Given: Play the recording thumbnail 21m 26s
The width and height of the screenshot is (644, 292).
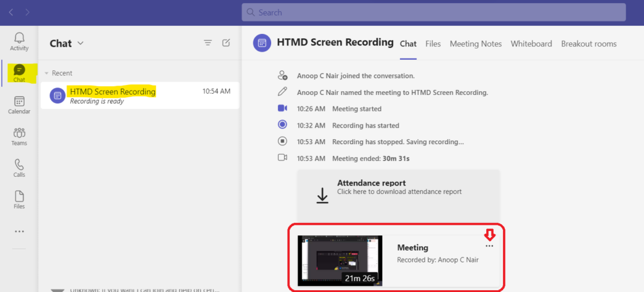Looking at the screenshot, I should (340, 261).
